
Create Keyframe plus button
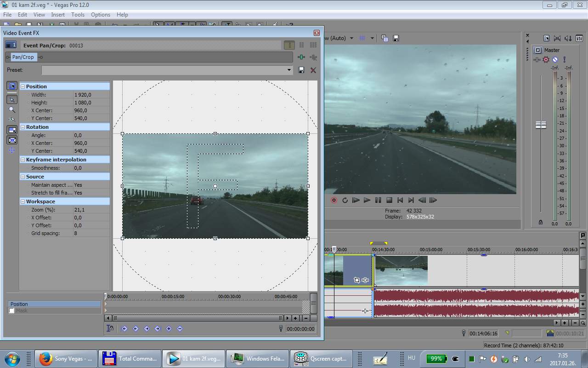tap(169, 328)
